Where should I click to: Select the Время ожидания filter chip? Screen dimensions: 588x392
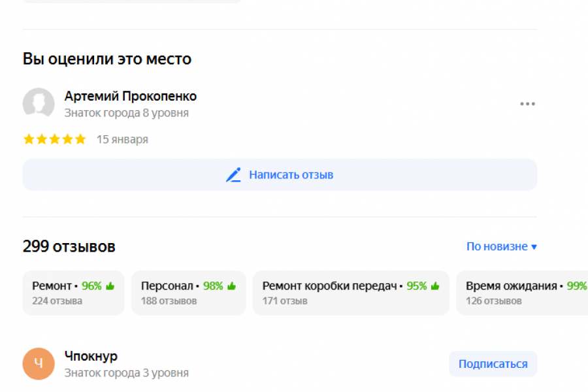[521, 293]
